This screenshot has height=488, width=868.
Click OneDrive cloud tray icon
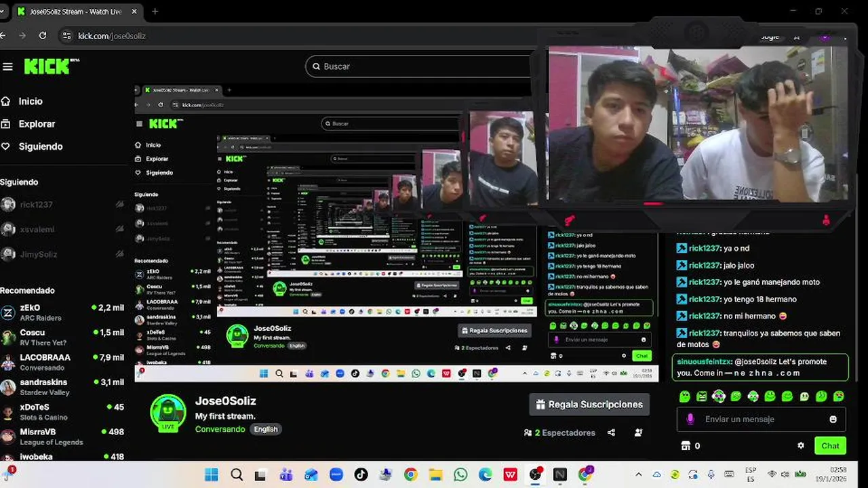pos(656,474)
